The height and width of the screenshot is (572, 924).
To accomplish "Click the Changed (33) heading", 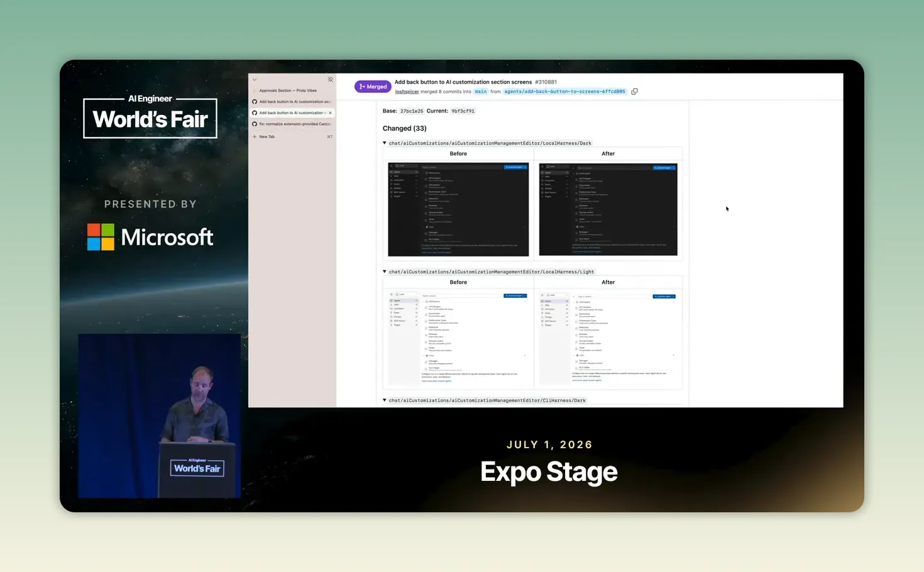I will point(404,128).
